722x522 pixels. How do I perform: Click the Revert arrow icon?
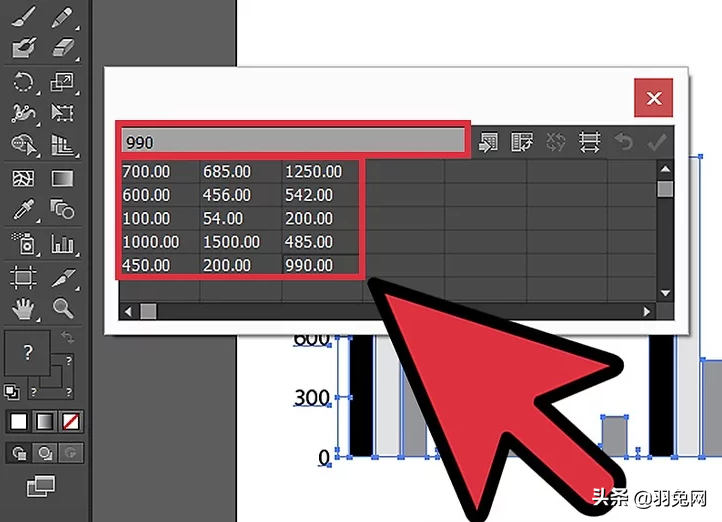click(x=624, y=142)
